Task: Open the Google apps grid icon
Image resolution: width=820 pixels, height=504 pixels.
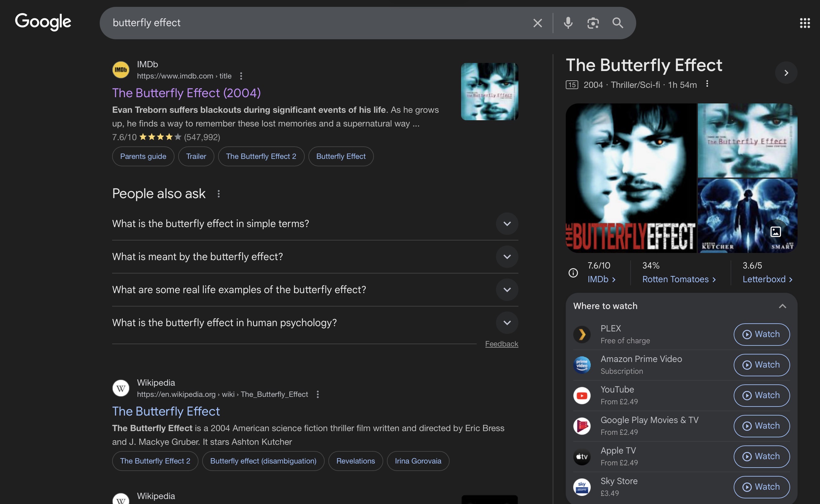Action: tap(805, 23)
